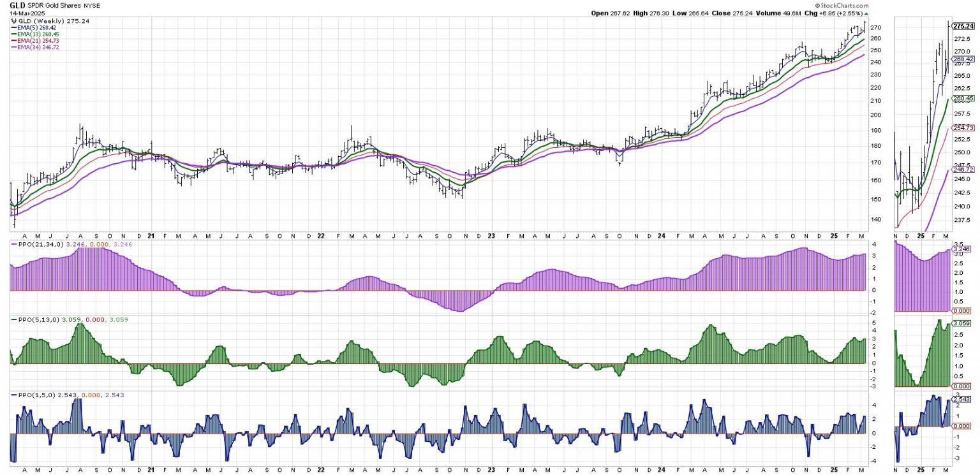This screenshot has width=980, height=475.
Task: Click the 14-Mar-2025 date text
Action: pos(26,13)
